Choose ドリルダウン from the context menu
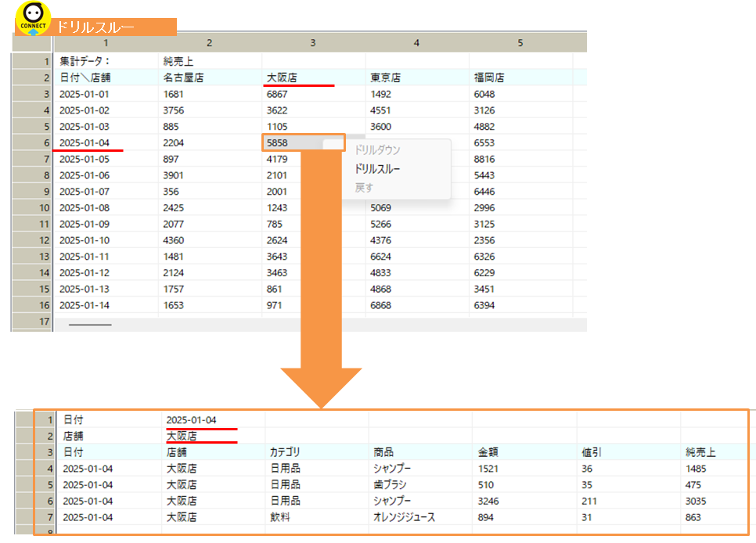This screenshot has width=756, height=543. (377, 150)
